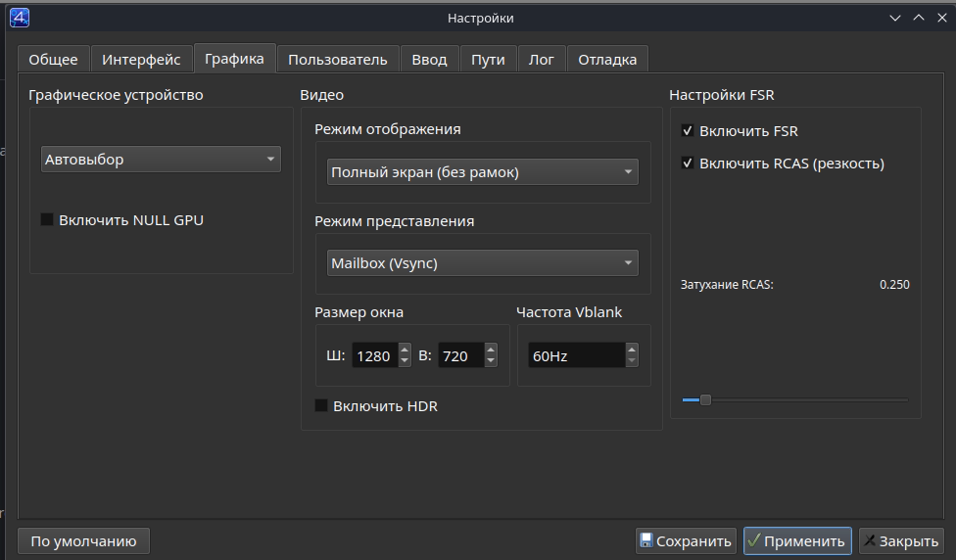Decrease window height with down arrow
The image size is (956, 560).
click(x=490, y=362)
